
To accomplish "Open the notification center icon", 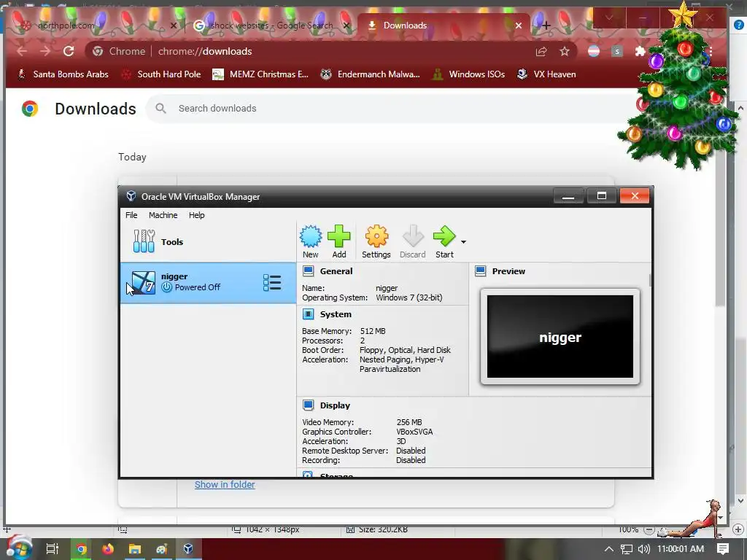I will pyautogui.click(x=723, y=549).
